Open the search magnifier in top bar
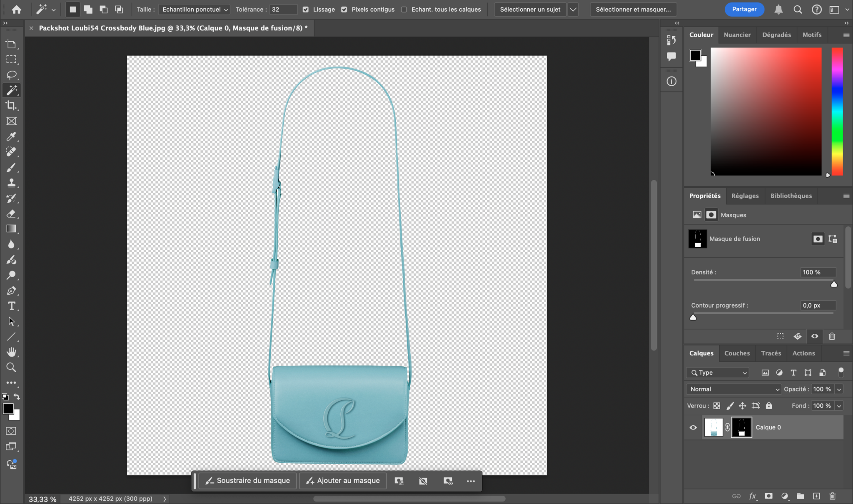The width and height of the screenshot is (853, 504). pos(798,9)
